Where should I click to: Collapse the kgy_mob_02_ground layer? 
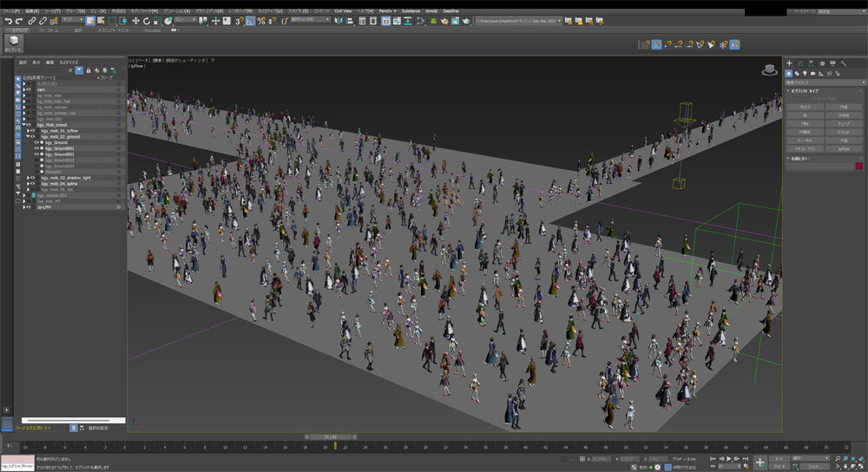click(x=28, y=136)
